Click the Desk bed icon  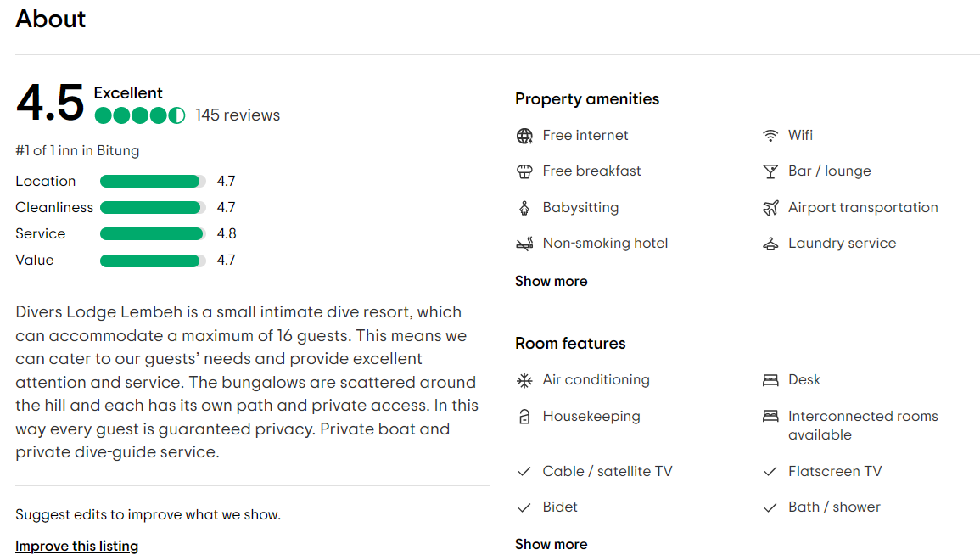[770, 380]
